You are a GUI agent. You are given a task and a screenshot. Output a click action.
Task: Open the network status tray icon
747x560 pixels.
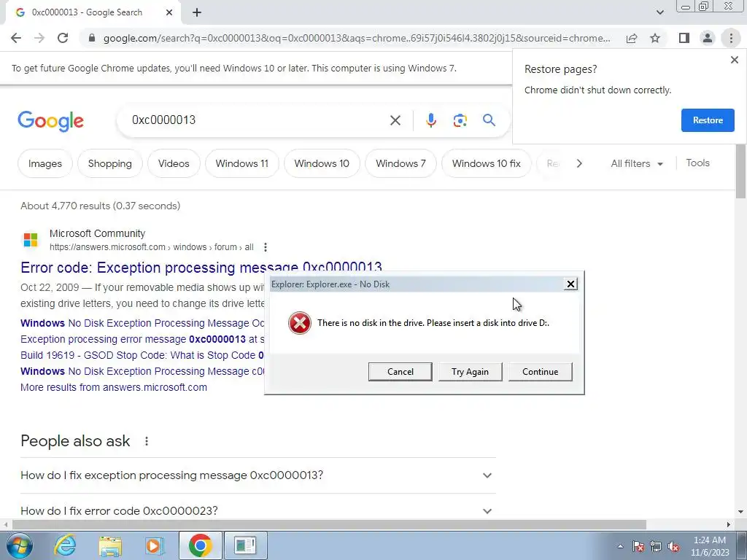656,546
